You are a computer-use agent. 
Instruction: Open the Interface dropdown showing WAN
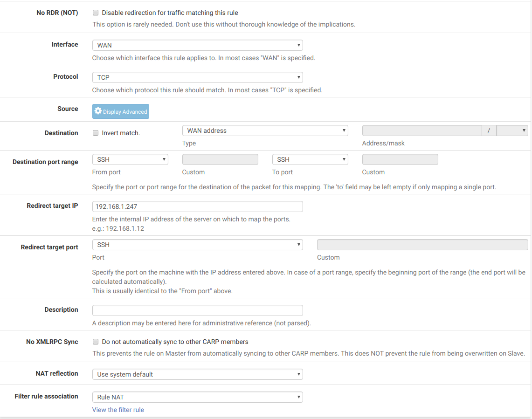click(197, 45)
